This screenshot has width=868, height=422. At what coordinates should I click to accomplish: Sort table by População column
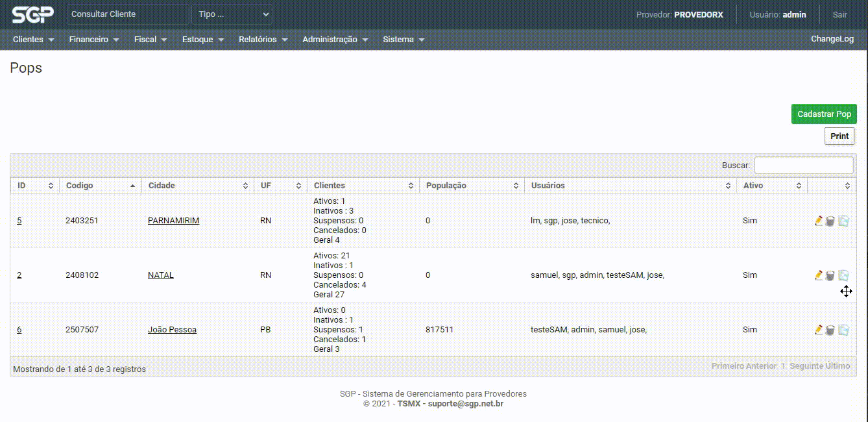(472, 186)
